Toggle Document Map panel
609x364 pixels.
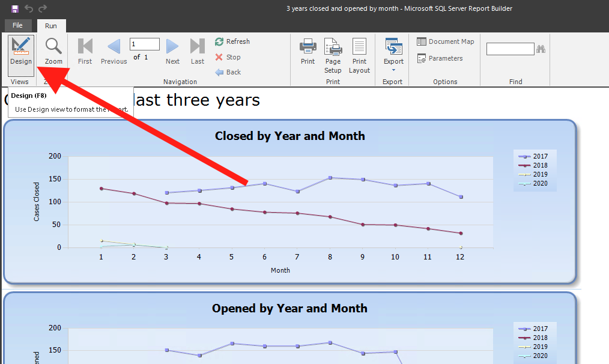click(x=446, y=41)
